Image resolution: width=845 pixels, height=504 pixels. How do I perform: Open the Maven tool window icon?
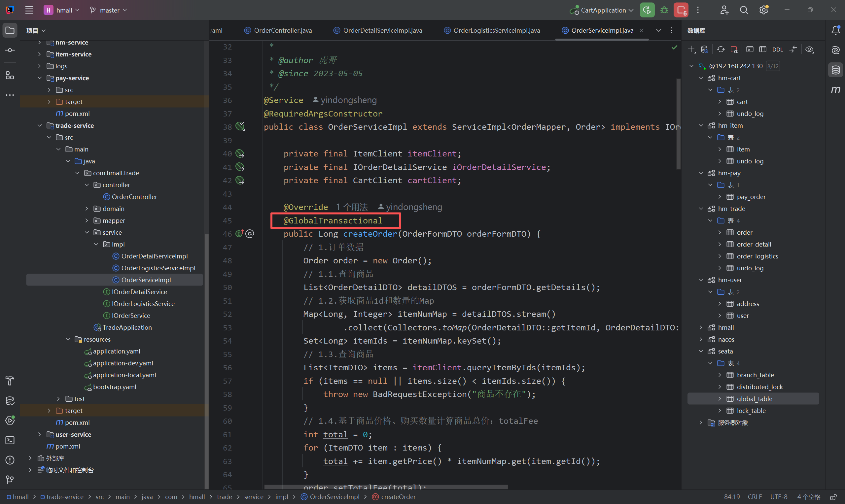(x=835, y=90)
